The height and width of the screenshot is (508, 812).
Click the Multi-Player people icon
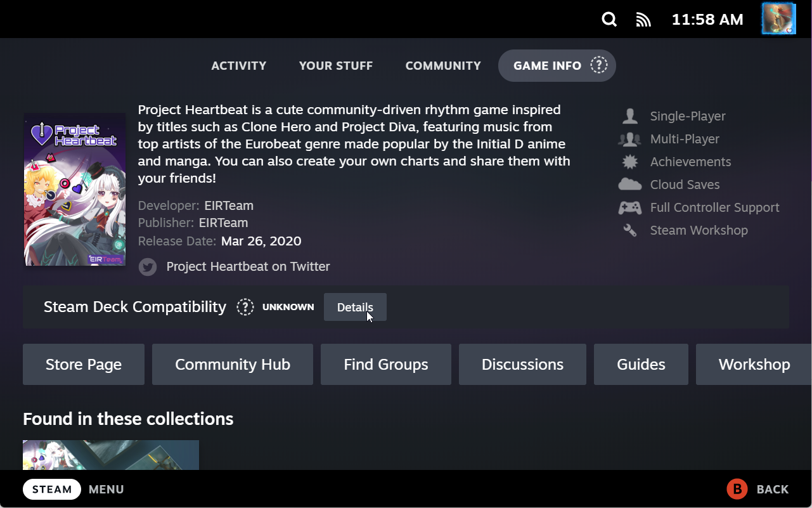click(x=630, y=139)
